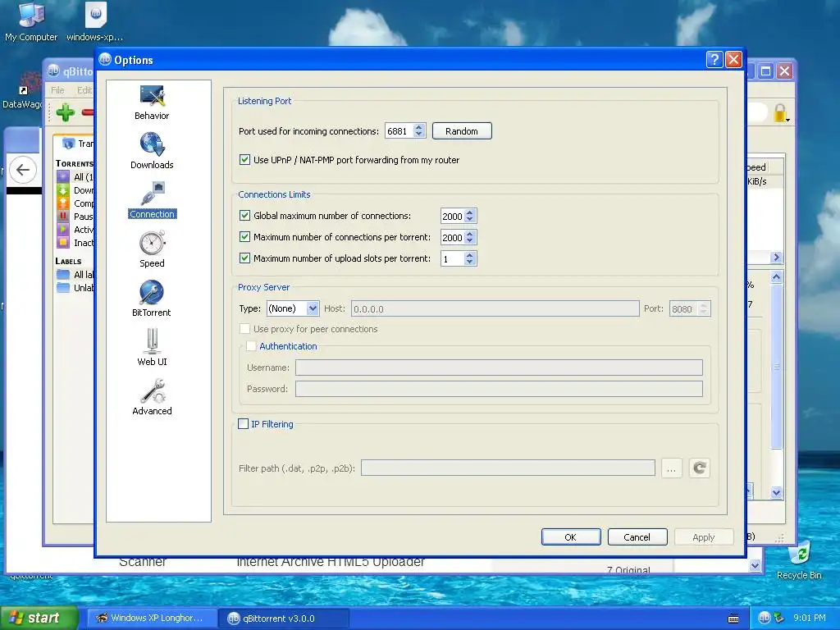Select the Connection options page
840x630 pixels.
[x=152, y=200]
